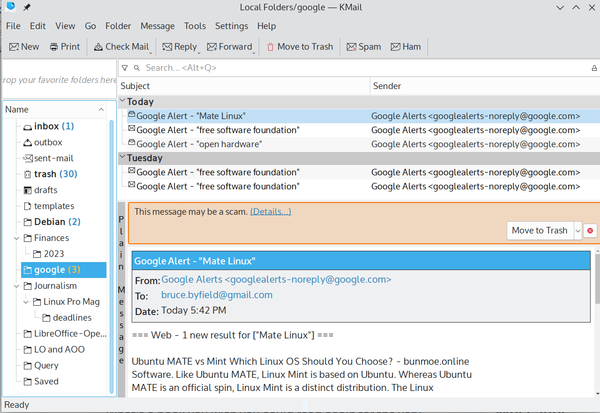Open the Folder menu
600x413 pixels.
pyautogui.click(x=118, y=26)
